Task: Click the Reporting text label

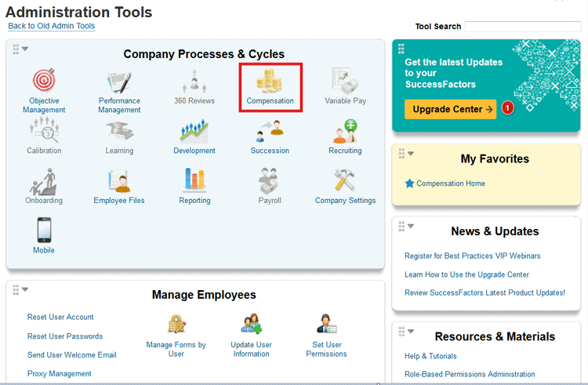Action: 194,201
